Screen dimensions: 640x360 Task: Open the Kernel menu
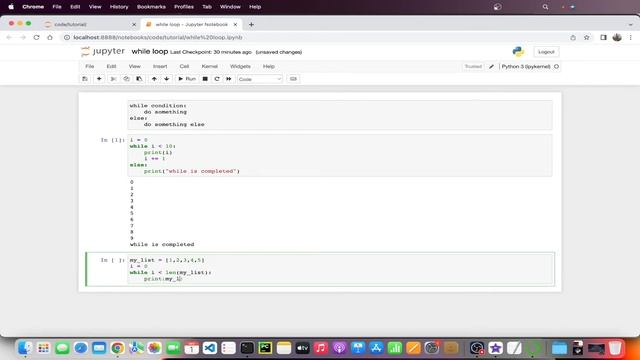pyautogui.click(x=209, y=66)
